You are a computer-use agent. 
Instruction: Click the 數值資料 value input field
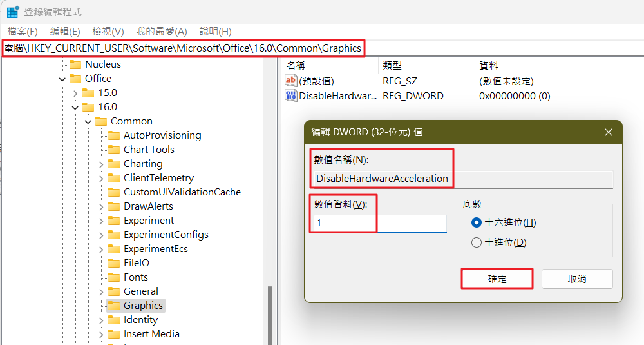coord(380,223)
